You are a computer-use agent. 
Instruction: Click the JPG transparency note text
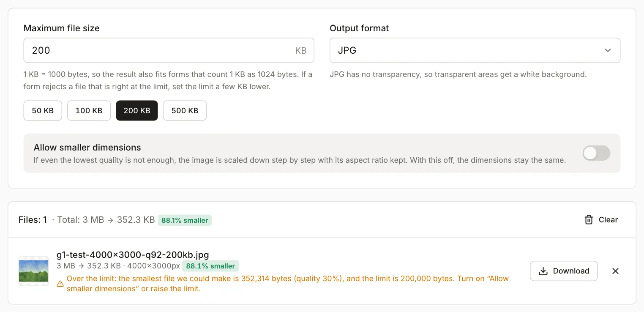(458, 74)
